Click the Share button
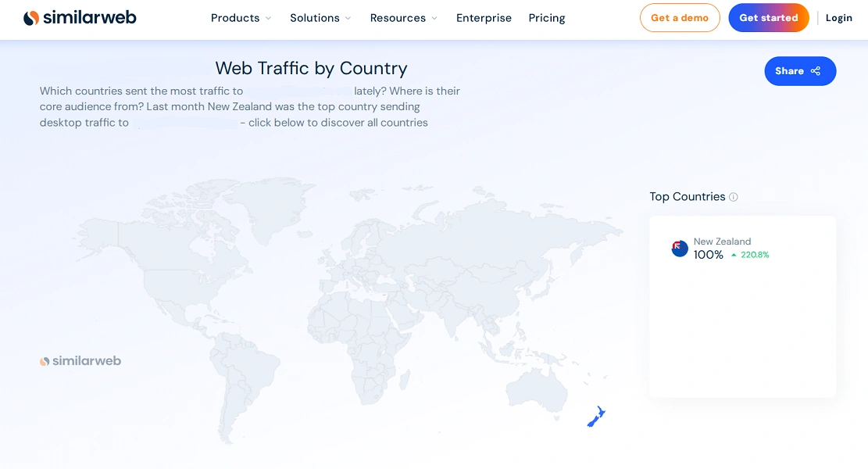868x469 pixels. [800, 71]
